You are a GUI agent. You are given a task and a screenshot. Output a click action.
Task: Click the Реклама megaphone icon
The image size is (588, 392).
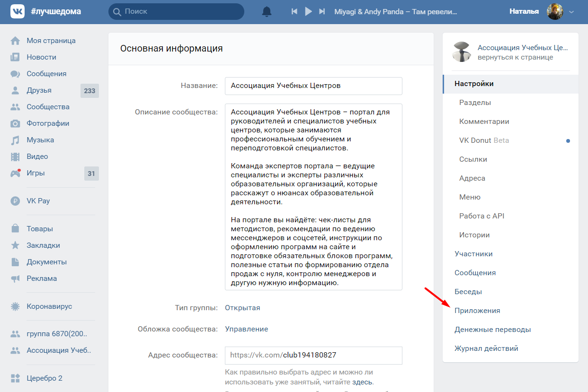(x=16, y=279)
